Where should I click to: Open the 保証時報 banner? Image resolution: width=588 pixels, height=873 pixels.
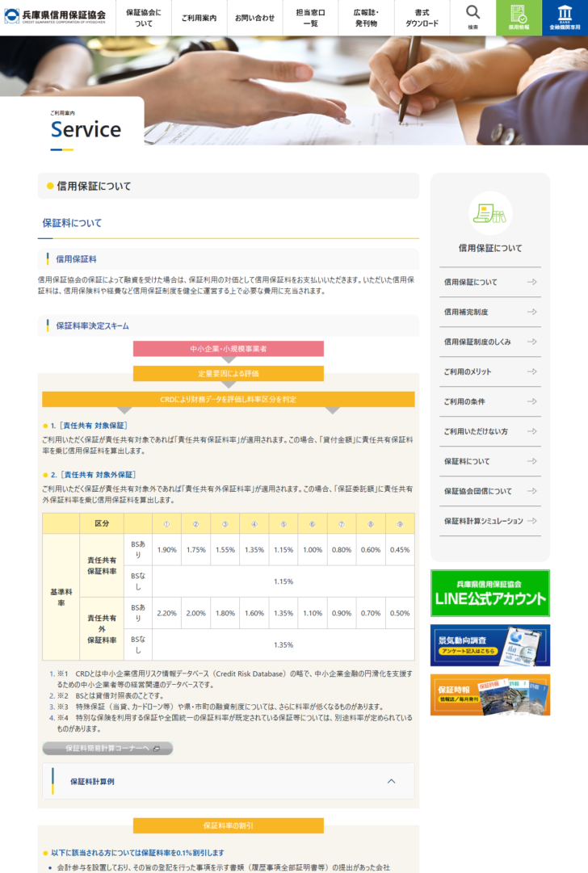490,695
